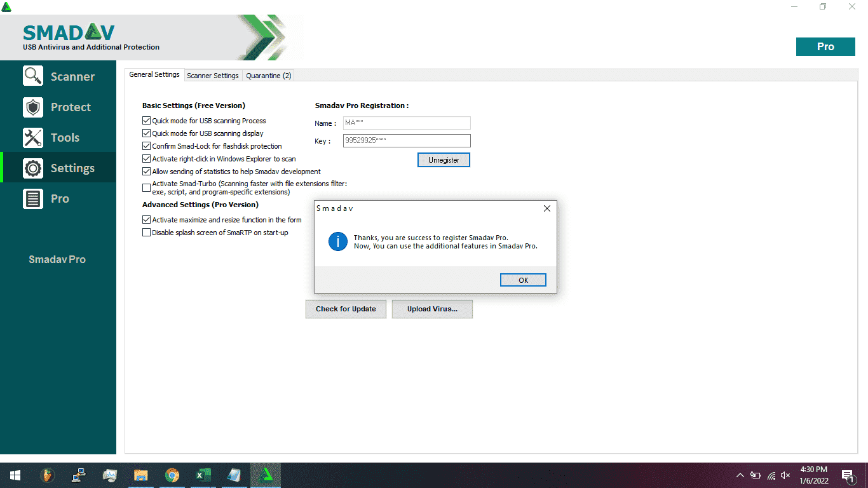Switch to the General Settings tab
The height and width of the screenshot is (488, 868).
tap(154, 74)
